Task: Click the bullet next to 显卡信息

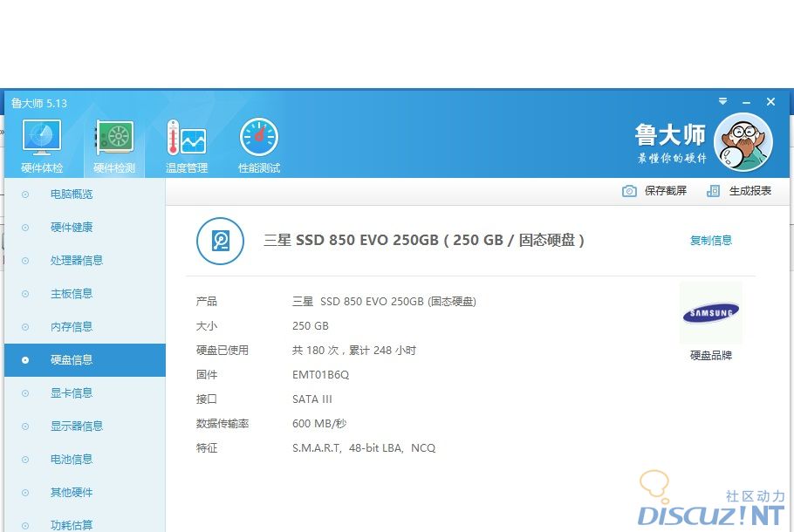Action: point(25,393)
